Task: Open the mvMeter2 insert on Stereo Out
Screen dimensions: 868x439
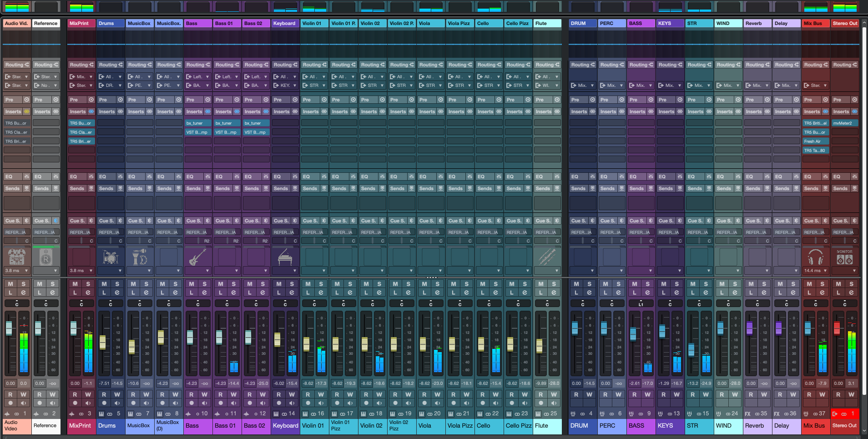Action: pos(845,123)
